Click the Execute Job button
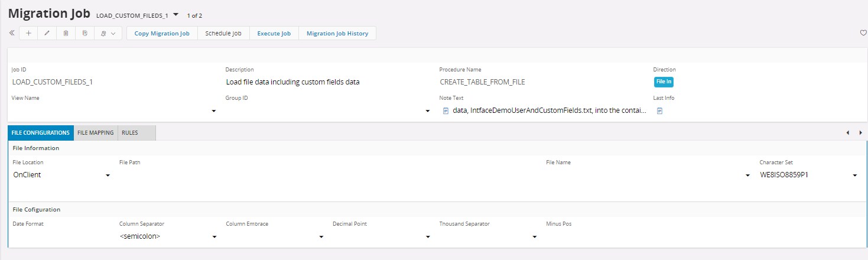The height and width of the screenshot is (260, 868). (x=274, y=34)
